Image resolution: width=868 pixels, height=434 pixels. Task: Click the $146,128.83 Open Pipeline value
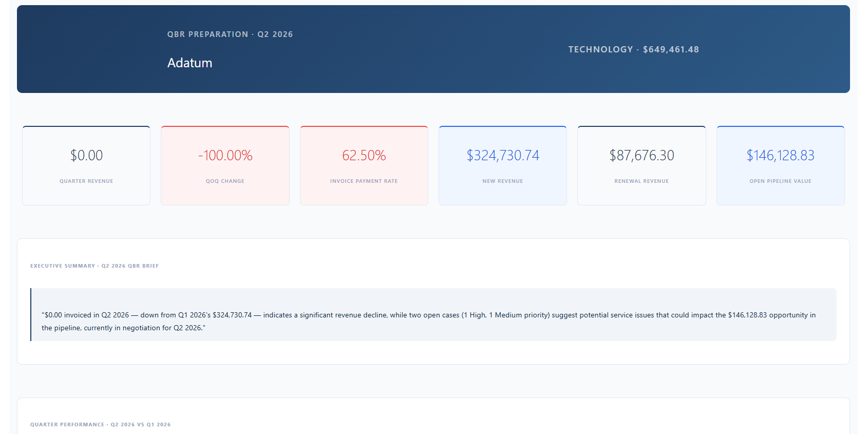pos(780,155)
